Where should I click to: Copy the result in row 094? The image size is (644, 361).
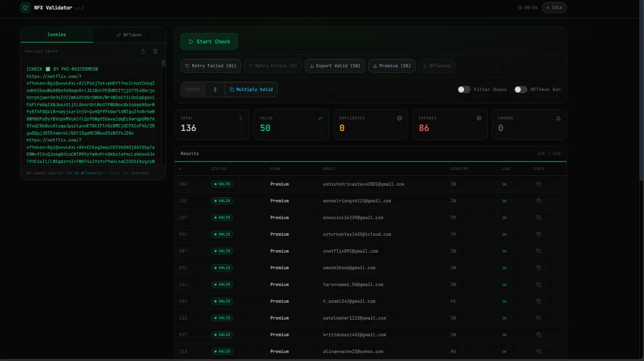(539, 268)
